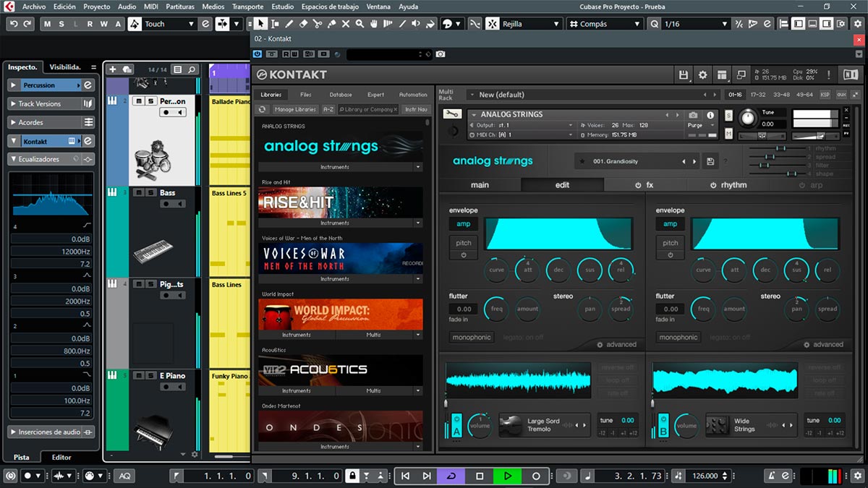The image size is (868, 488).
Task: Click the left monophonic button
Action: click(x=471, y=338)
